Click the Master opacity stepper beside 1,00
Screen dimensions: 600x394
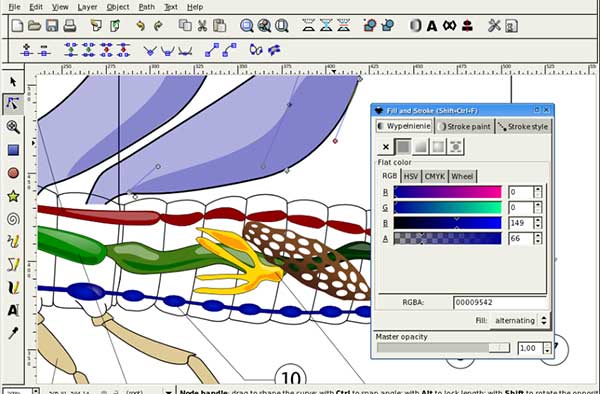[x=548, y=348]
